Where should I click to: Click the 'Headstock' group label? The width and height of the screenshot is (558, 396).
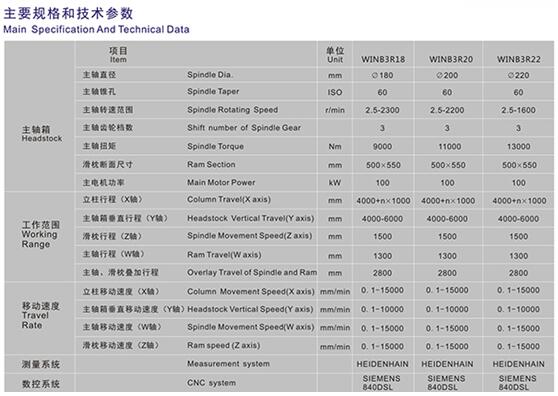point(42,138)
